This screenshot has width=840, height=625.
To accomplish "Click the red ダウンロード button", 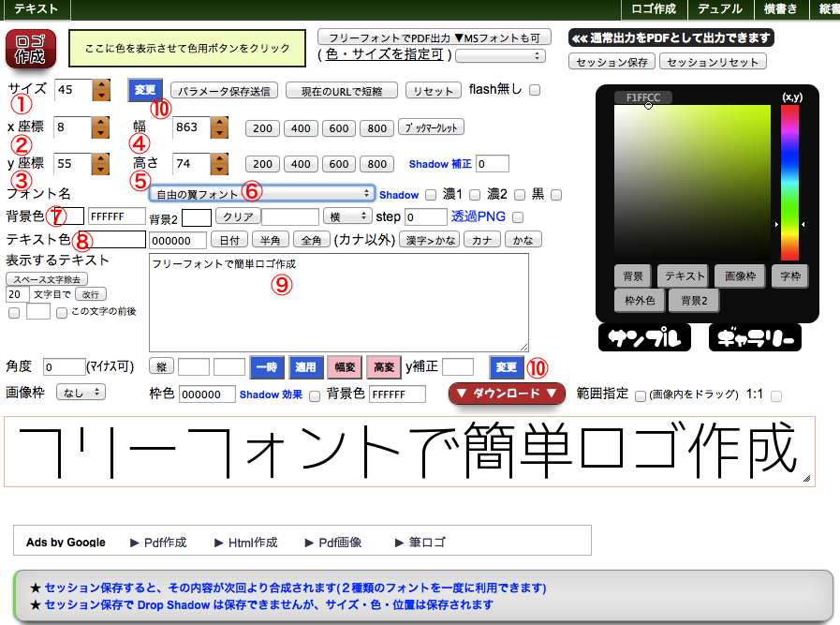I will point(507,394).
